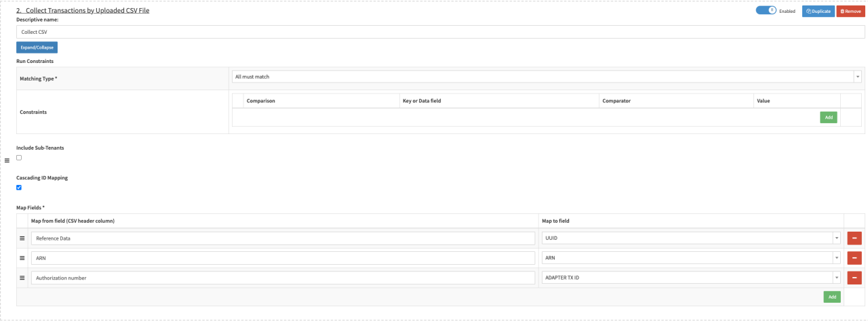Click drag handle for Reference Data row
Screen dimensions: 868x321
[22, 238]
